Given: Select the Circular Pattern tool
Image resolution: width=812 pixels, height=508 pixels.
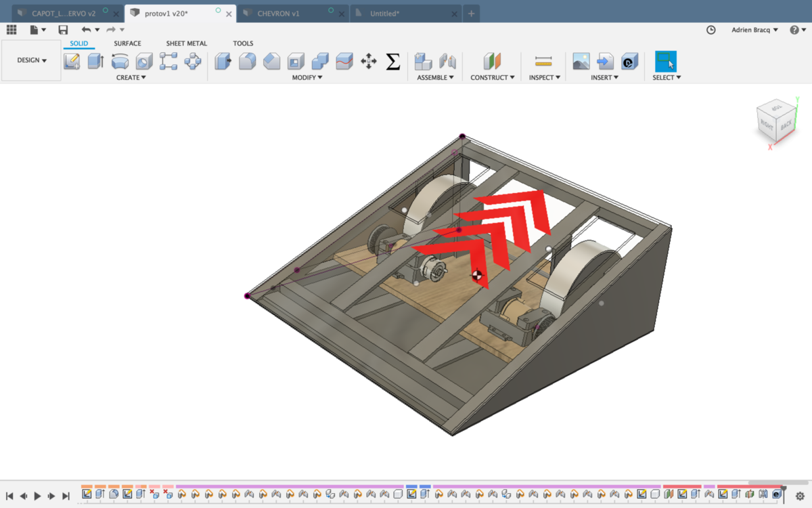Looking at the screenshot, I should [x=193, y=62].
